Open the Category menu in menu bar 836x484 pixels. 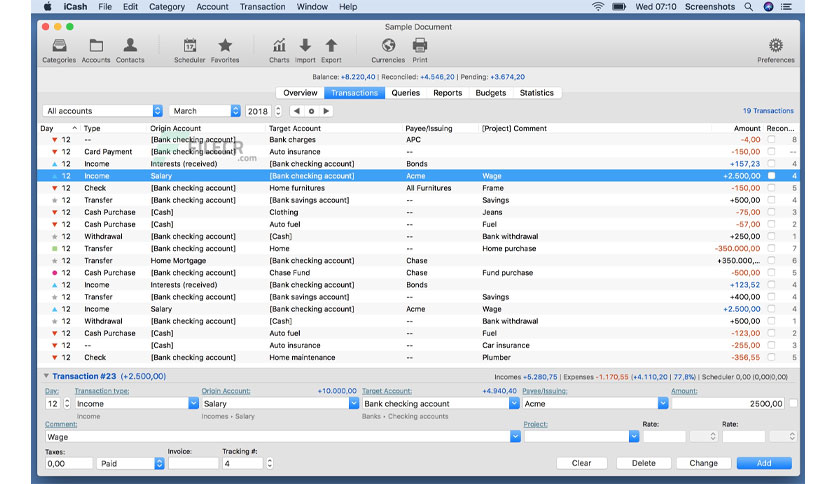[167, 7]
